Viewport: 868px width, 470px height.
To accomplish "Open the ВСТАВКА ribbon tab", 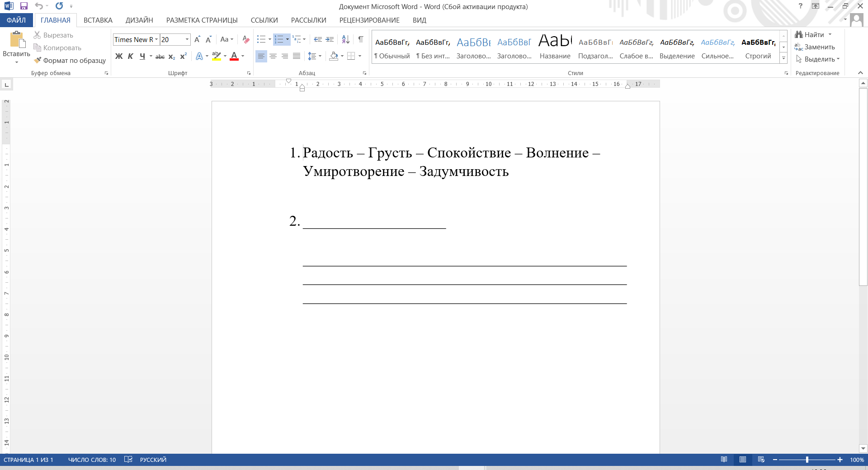I will [x=98, y=20].
